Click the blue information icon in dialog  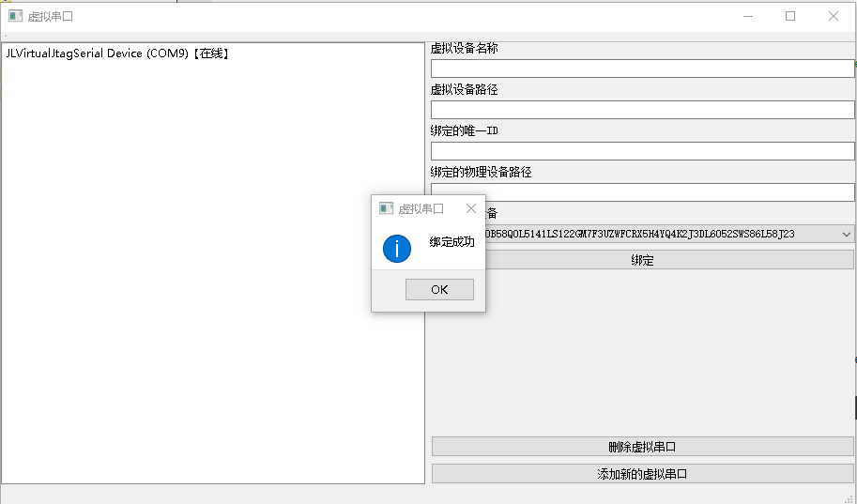[x=397, y=249]
